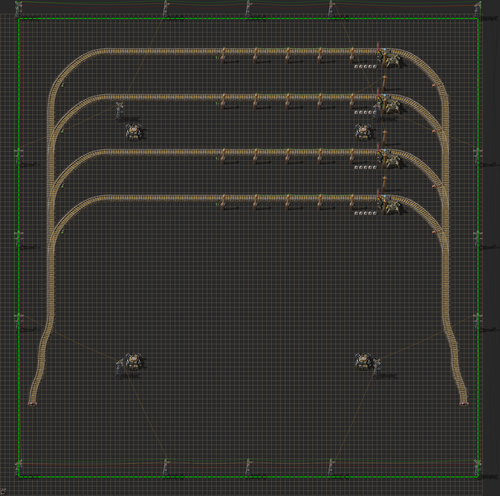Select the leftmost medium pole on top track
The height and width of the screenshot is (496, 500).
pos(223,55)
